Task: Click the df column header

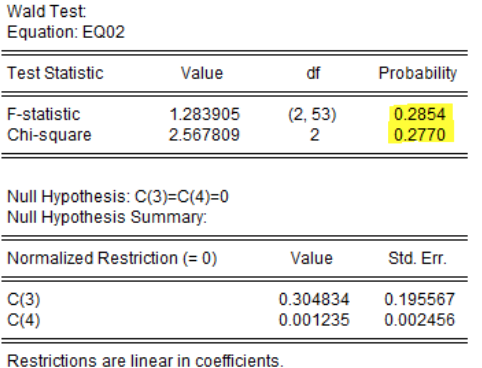Action: click(313, 73)
